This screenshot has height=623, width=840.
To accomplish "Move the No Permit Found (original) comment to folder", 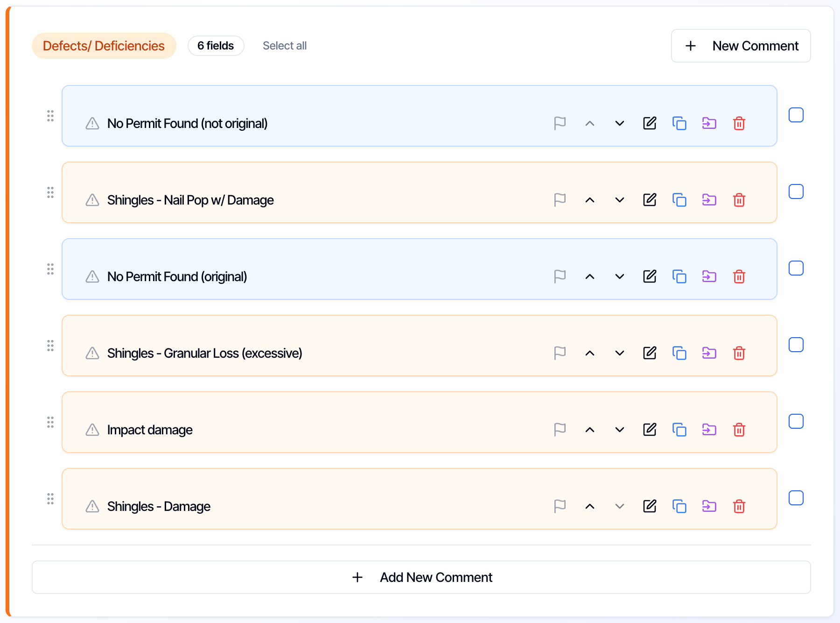I will pos(709,276).
